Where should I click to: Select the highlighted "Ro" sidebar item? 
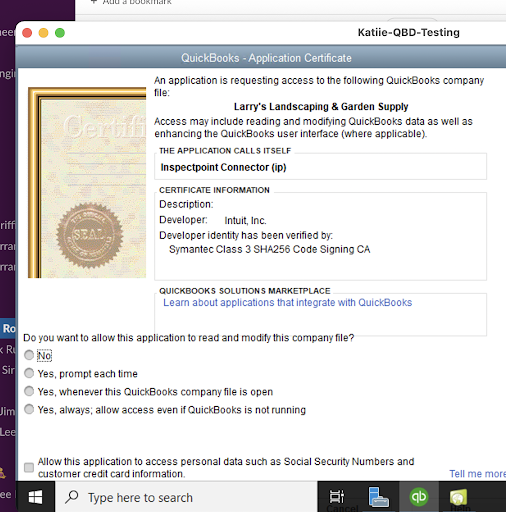click(x=8, y=328)
